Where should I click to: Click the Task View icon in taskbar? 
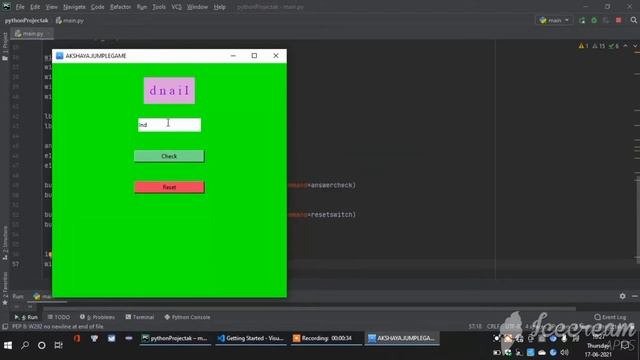point(58,345)
